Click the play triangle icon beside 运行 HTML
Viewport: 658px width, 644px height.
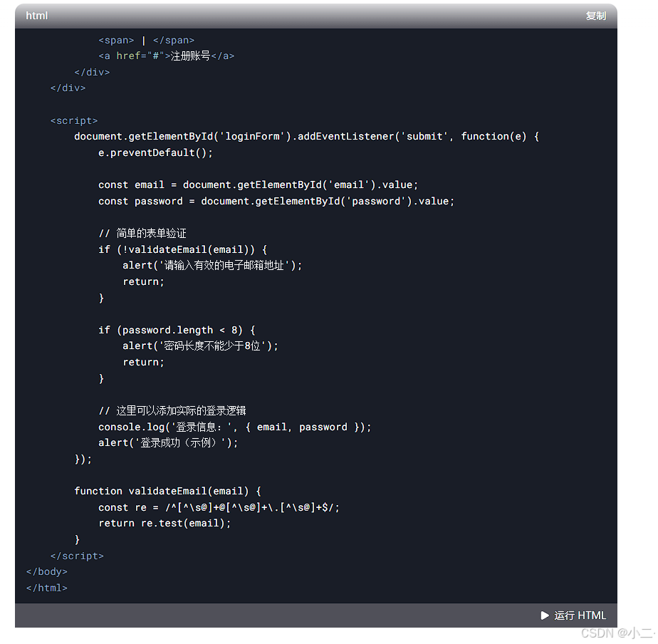[x=545, y=616]
